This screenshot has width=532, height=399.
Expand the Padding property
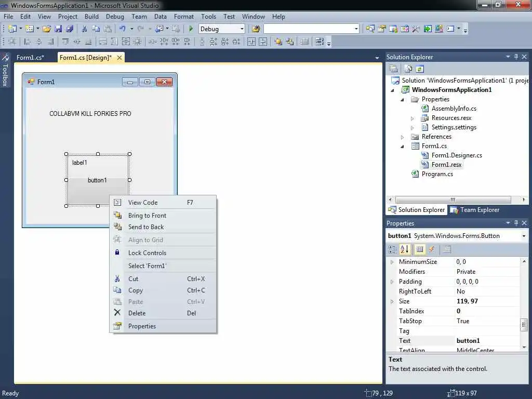tap(392, 282)
